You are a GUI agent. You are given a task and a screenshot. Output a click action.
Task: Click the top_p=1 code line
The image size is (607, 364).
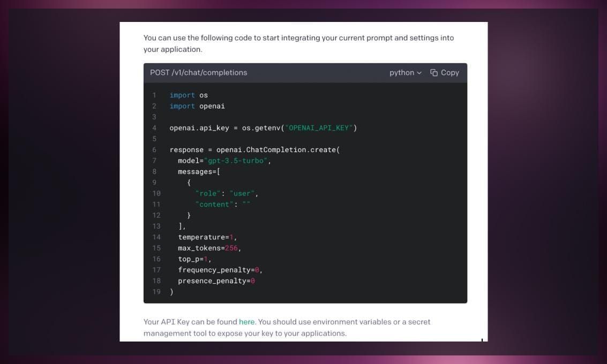[x=194, y=259]
